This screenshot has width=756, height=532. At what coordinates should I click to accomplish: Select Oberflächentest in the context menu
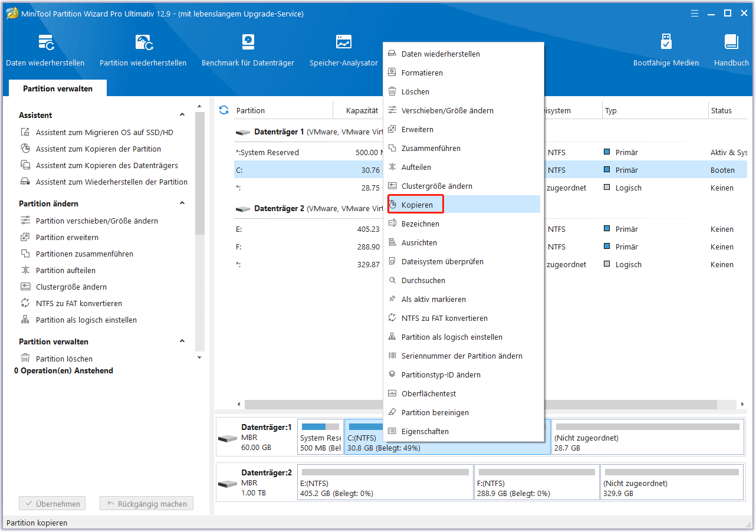(463, 394)
